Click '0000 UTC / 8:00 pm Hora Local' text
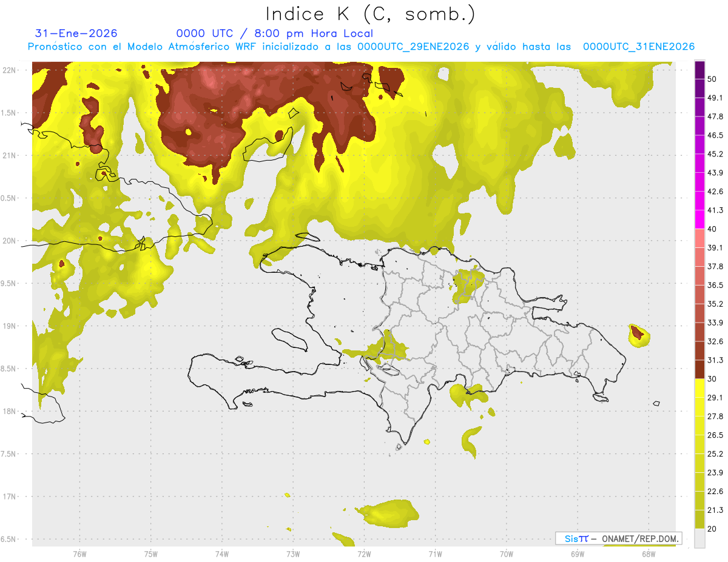Screen dimensions: 728x562 [275, 33]
